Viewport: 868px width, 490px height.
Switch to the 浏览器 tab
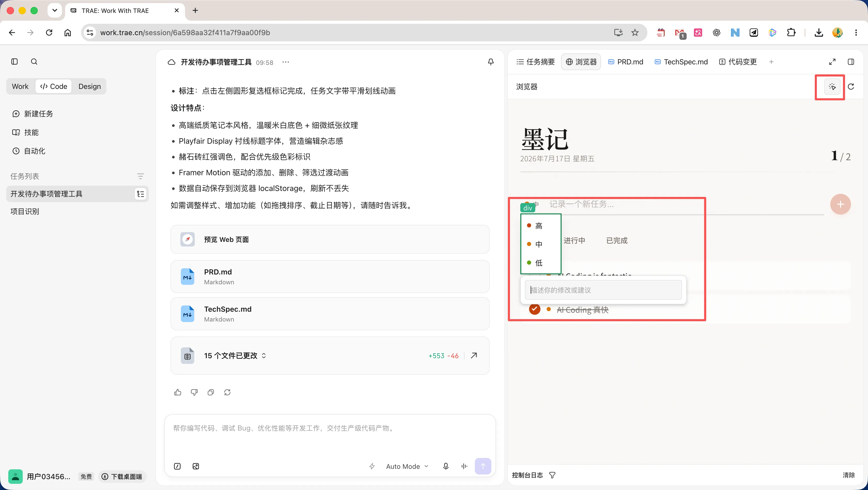coord(581,62)
